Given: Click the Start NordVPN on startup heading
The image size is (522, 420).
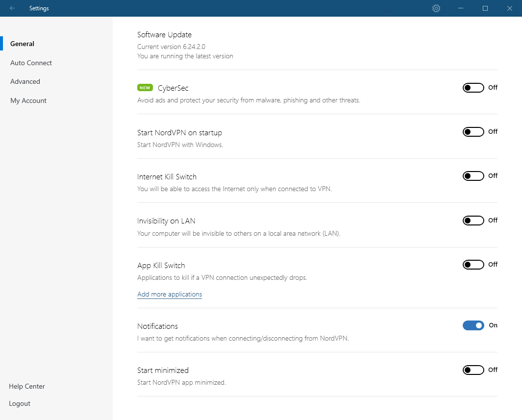Looking at the screenshot, I should [179, 132].
